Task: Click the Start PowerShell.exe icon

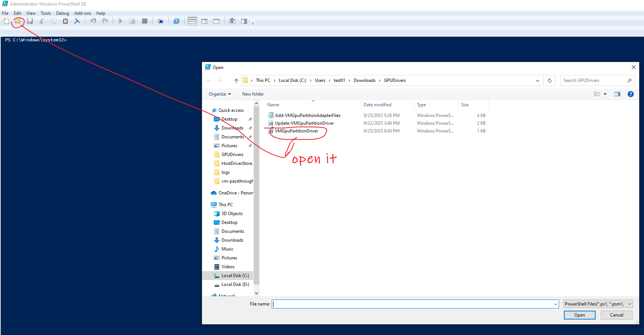Action: tap(177, 21)
